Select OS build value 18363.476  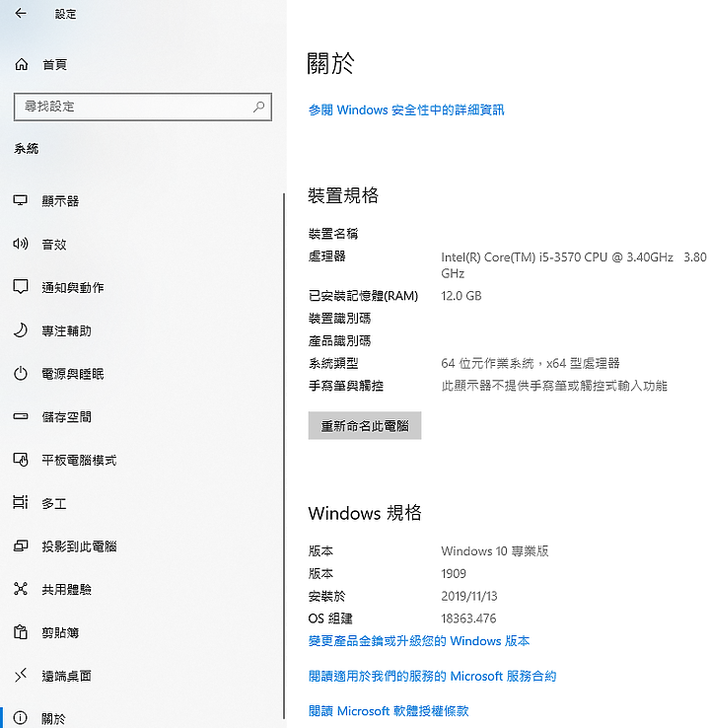[x=468, y=619]
